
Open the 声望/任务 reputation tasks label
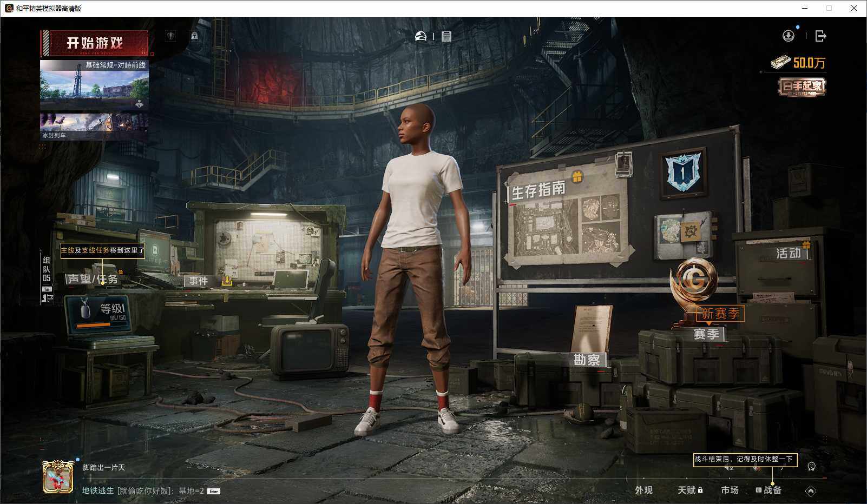[93, 279]
